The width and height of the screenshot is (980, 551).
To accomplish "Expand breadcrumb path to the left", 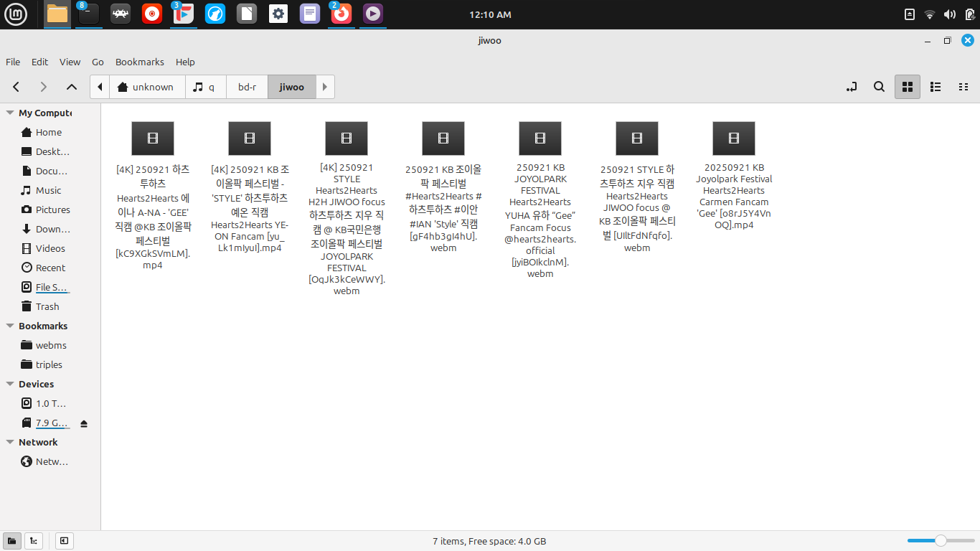I will point(100,87).
